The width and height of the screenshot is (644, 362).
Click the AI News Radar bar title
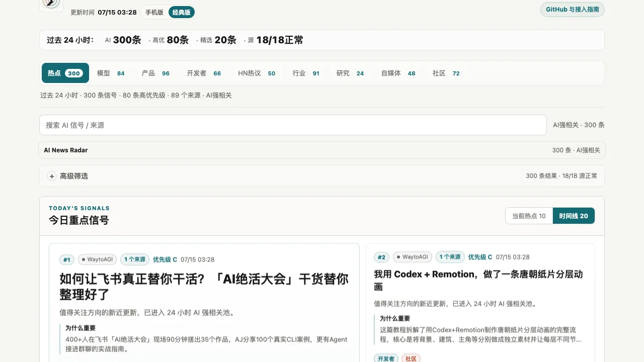click(66, 150)
